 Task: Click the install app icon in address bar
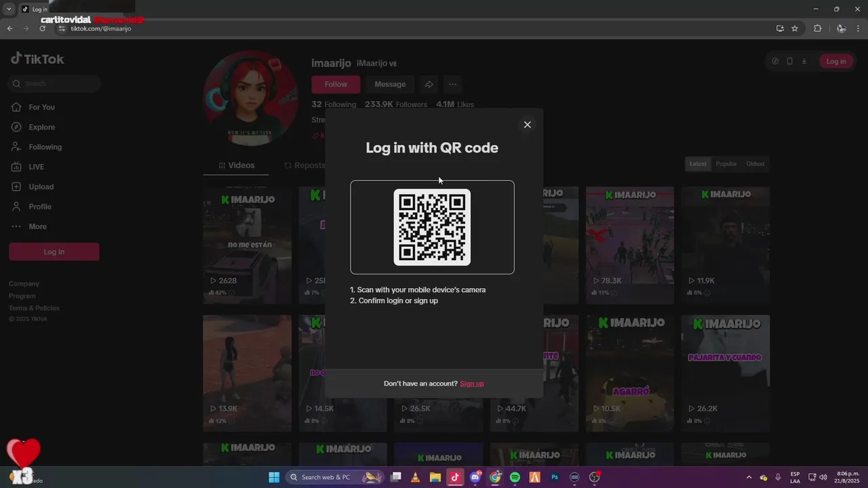click(x=780, y=28)
